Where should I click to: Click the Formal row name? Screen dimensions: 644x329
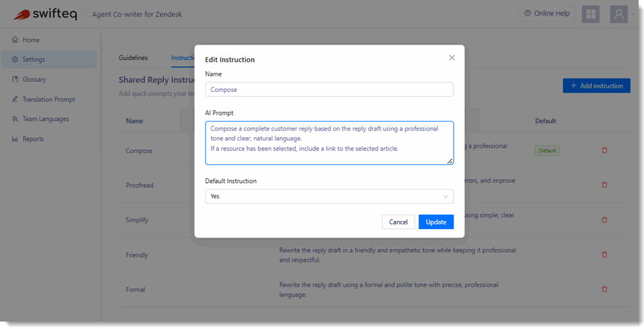135,290
